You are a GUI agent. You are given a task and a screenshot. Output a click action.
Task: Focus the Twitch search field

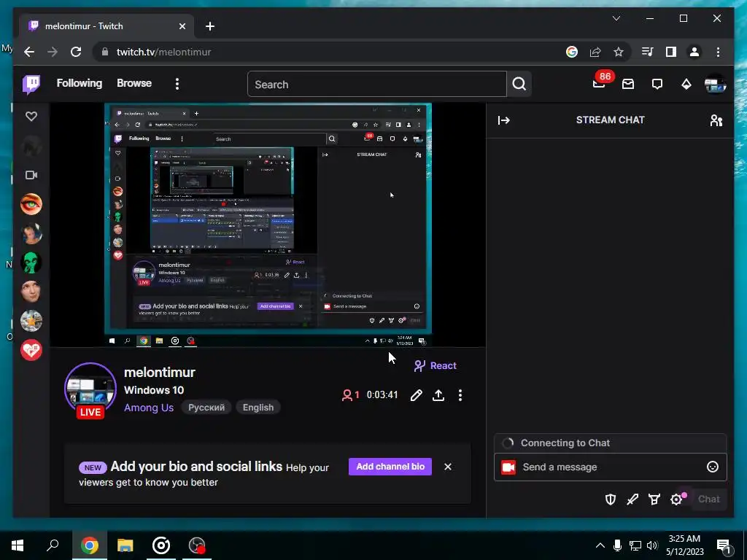click(377, 85)
